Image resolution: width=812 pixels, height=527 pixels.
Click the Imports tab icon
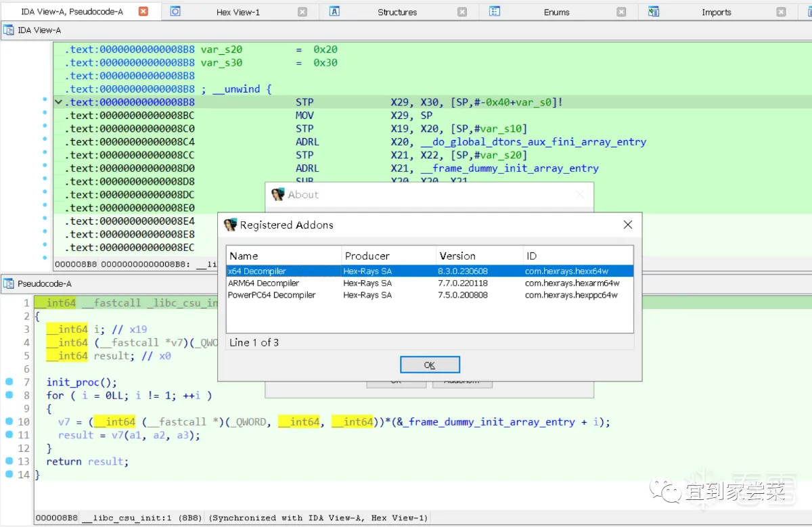click(x=653, y=12)
